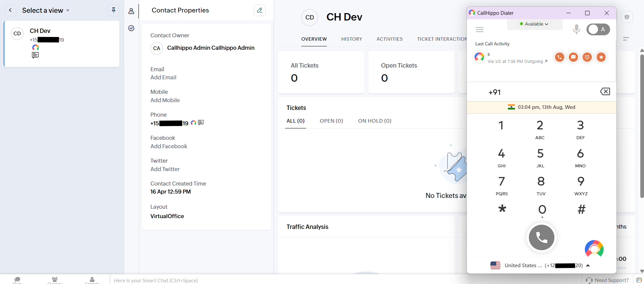644x284 pixels.
Task: Click the icon right of Need Support
Action: tap(639, 280)
